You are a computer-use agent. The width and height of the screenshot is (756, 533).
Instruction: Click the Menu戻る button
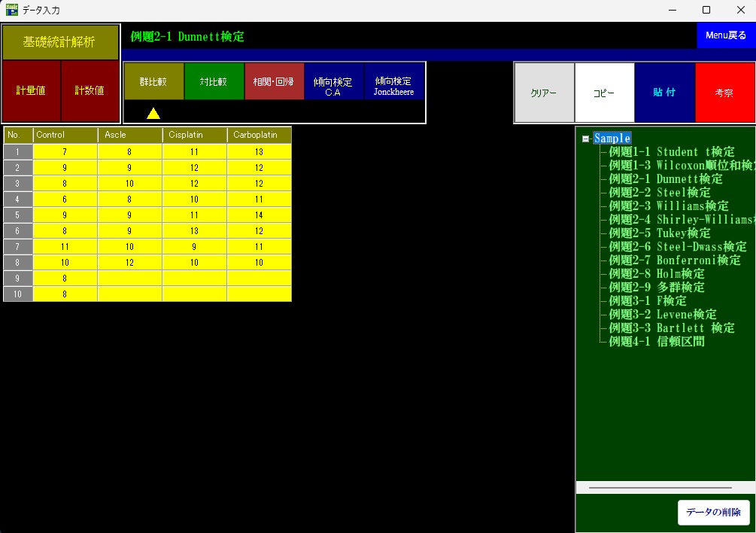coord(725,35)
